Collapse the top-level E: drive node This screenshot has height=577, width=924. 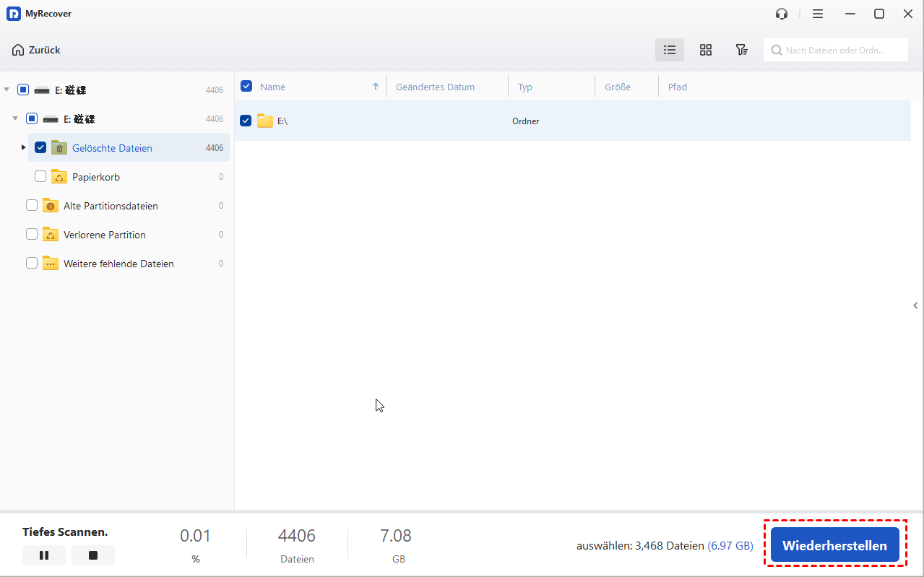[7, 90]
